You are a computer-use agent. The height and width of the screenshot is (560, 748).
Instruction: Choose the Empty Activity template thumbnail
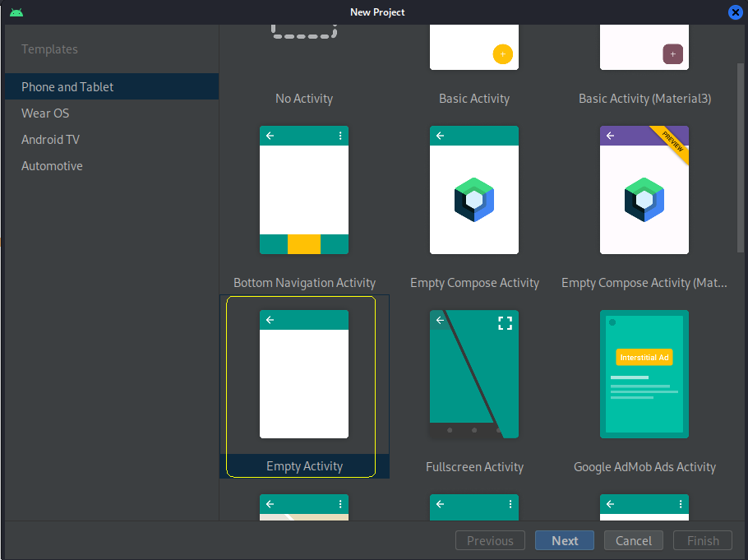point(304,374)
